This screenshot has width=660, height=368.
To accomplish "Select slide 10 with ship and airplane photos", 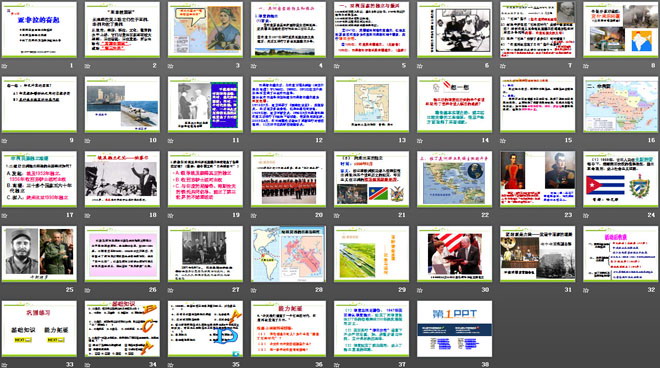I will (122, 104).
